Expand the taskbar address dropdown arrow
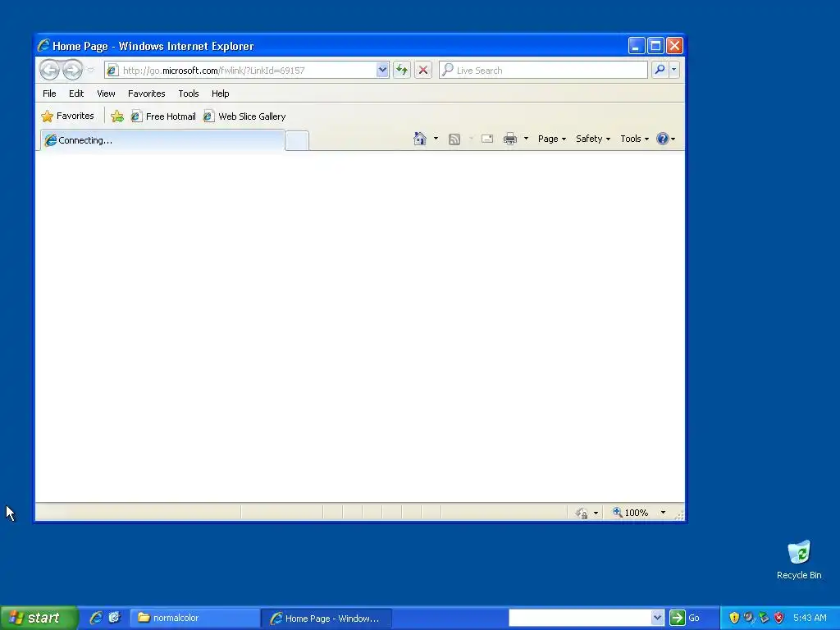This screenshot has height=630, width=840. pos(657,618)
